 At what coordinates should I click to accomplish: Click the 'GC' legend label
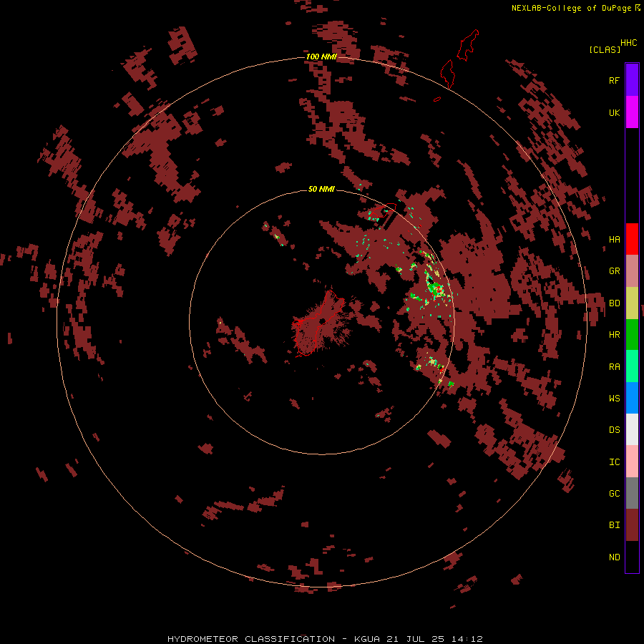click(x=614, y=494)
